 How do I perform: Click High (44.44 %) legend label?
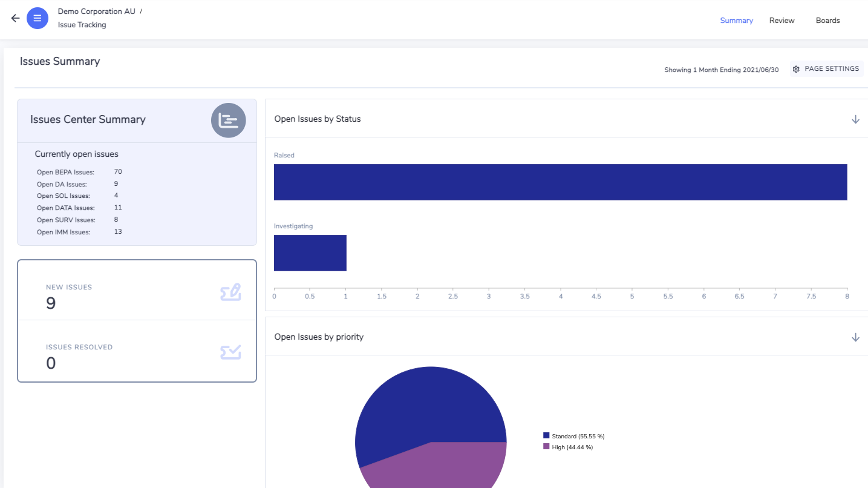pyautogui.click(x=572, y=447)
